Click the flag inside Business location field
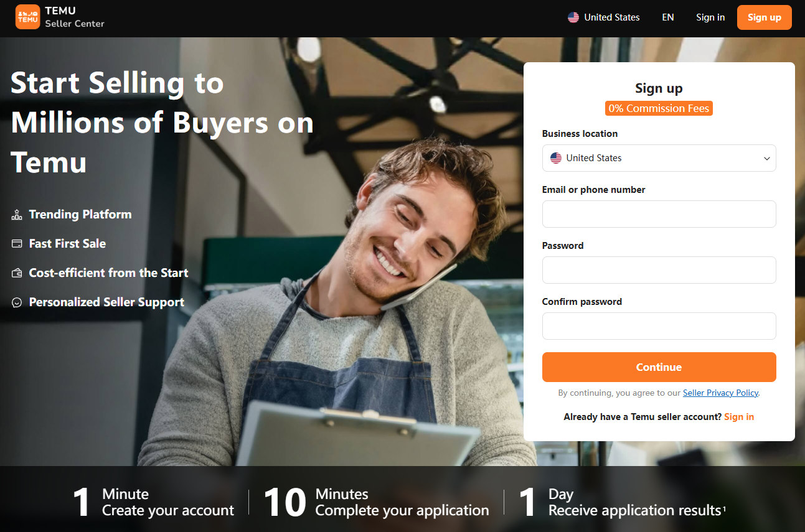 coord(556,158)
